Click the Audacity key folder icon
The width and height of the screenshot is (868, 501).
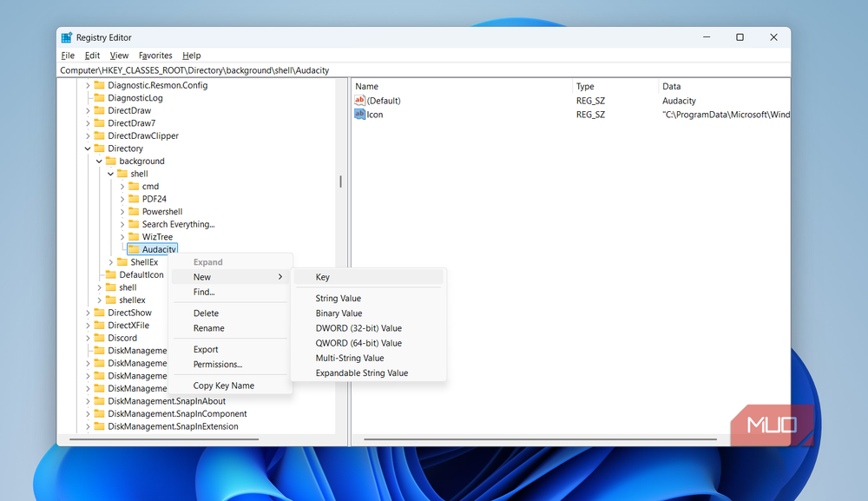[134, 249]
